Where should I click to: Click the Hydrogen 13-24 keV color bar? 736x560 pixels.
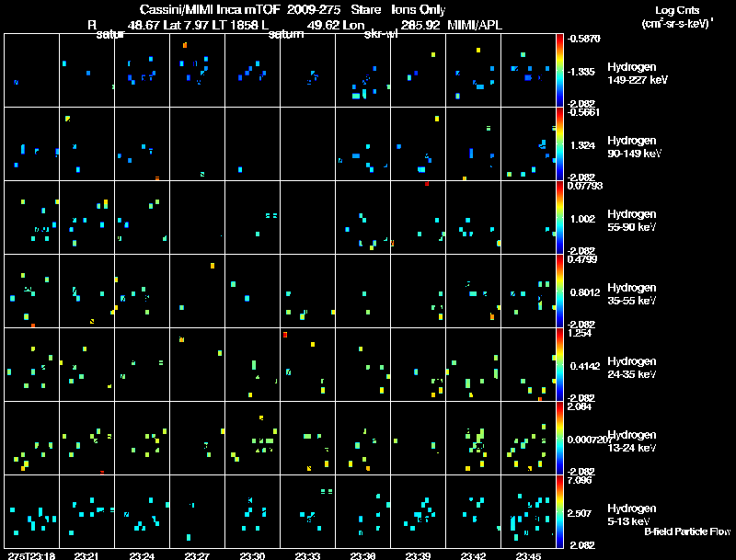559,439
